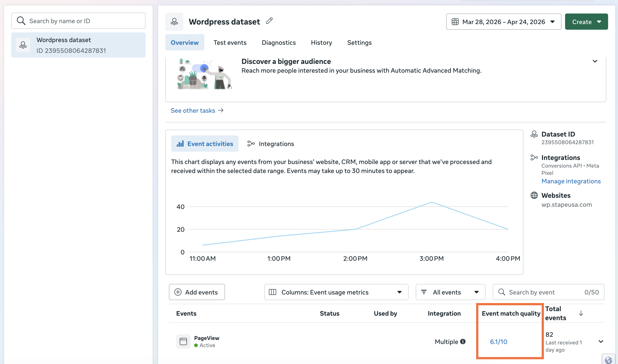
Task: Open the Columns: Event usage metrics dropdown
Action: tap(336, 292)
